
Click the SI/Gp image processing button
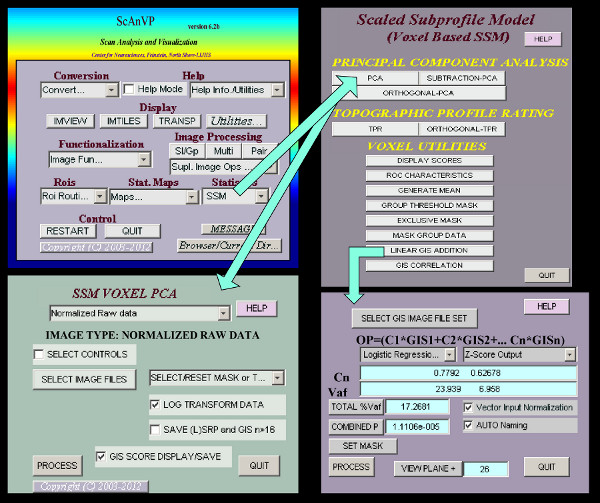[x=187, y=151]
